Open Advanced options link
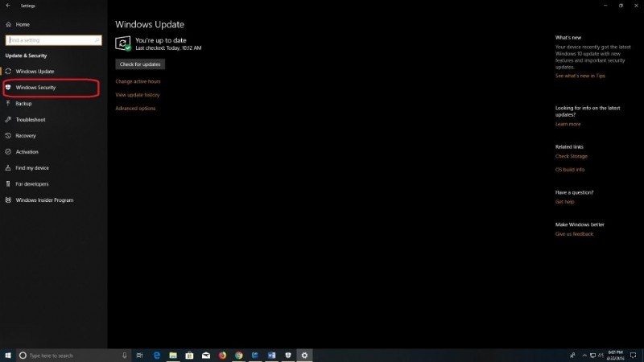Viewport: 644px width, 362px height. pos(135,109)
